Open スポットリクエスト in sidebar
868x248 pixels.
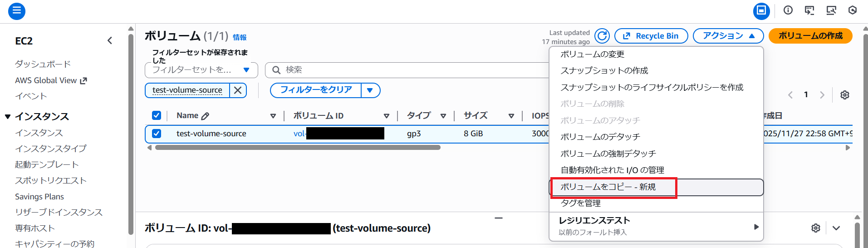51,180
